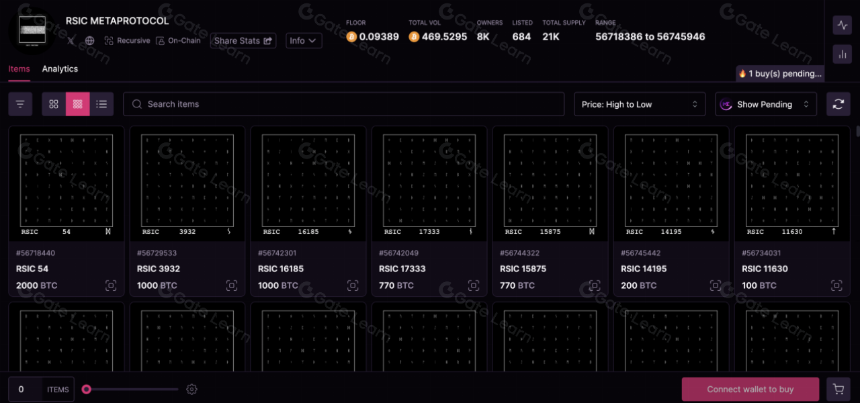Click inscription number #56742301
Image resolution: width=860 pixels, height=403 pixels.
(278, 253)
